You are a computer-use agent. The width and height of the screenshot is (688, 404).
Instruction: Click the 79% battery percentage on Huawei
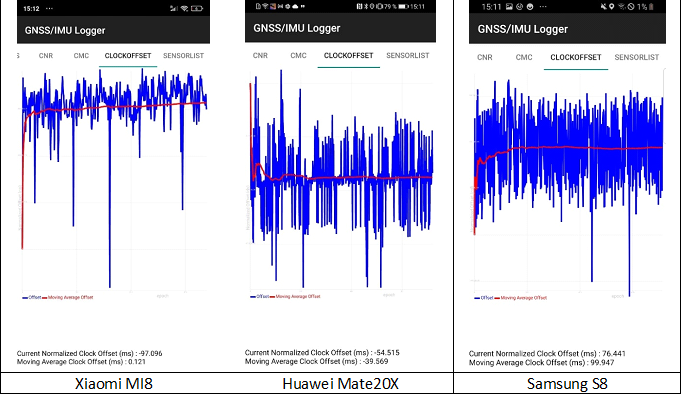391,6
